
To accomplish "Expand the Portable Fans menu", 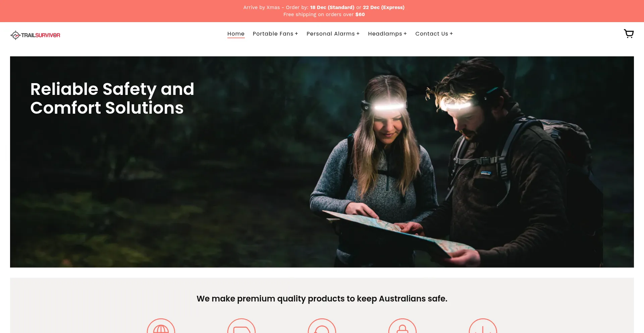I will point(275,34).
